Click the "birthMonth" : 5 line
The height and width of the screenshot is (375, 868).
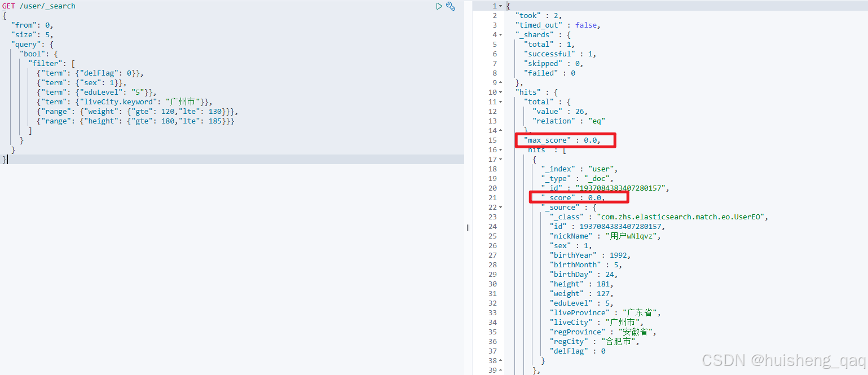[x=586, y=265]
